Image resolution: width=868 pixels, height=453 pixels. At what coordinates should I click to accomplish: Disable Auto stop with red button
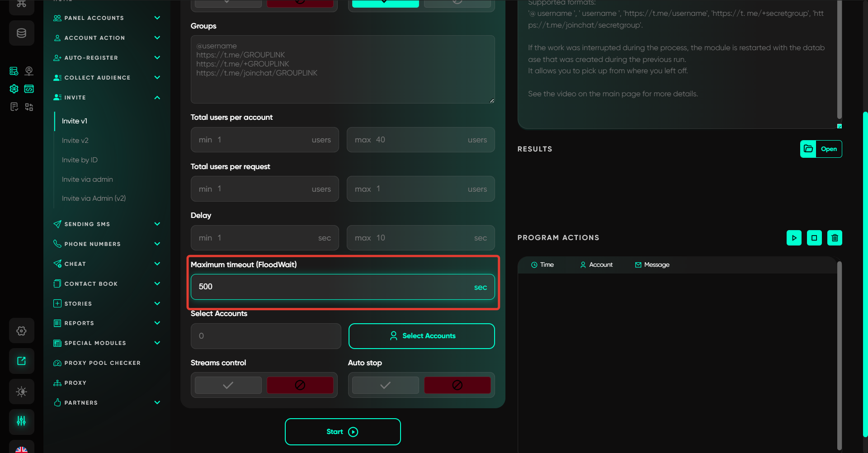457,385
